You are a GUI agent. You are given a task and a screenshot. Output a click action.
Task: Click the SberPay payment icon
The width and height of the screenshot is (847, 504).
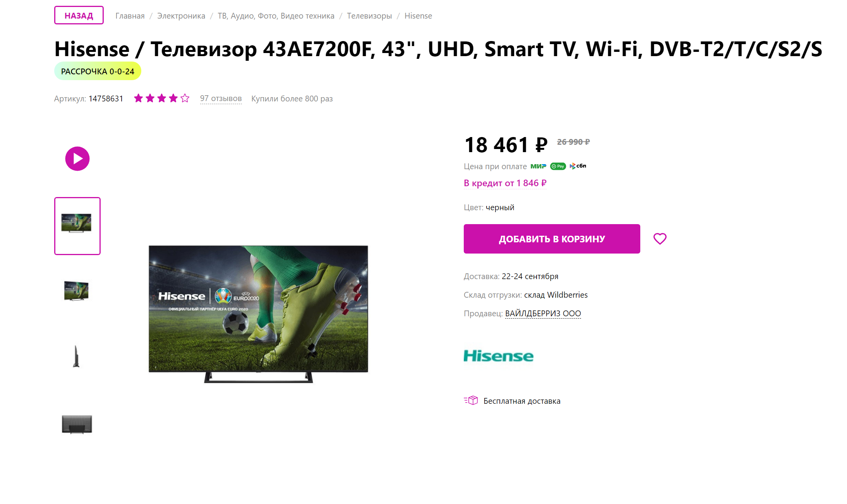pos(558,166)
